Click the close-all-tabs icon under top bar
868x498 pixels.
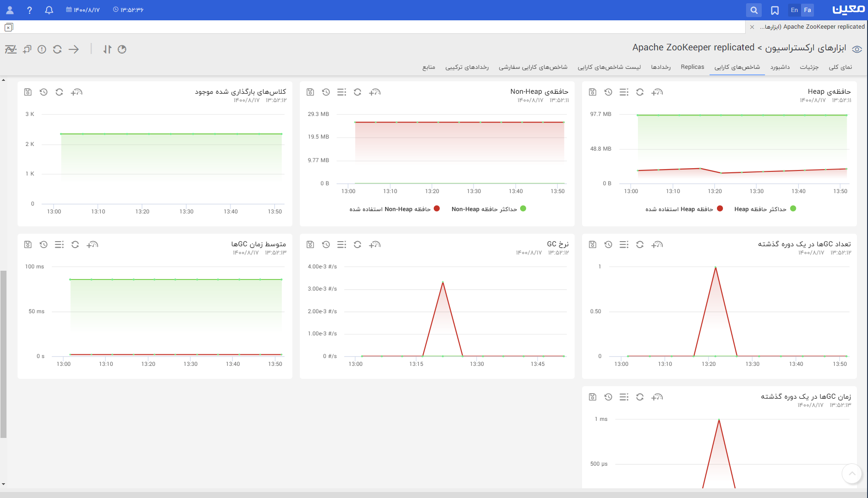pyautogui.click(x=9, y=27)
